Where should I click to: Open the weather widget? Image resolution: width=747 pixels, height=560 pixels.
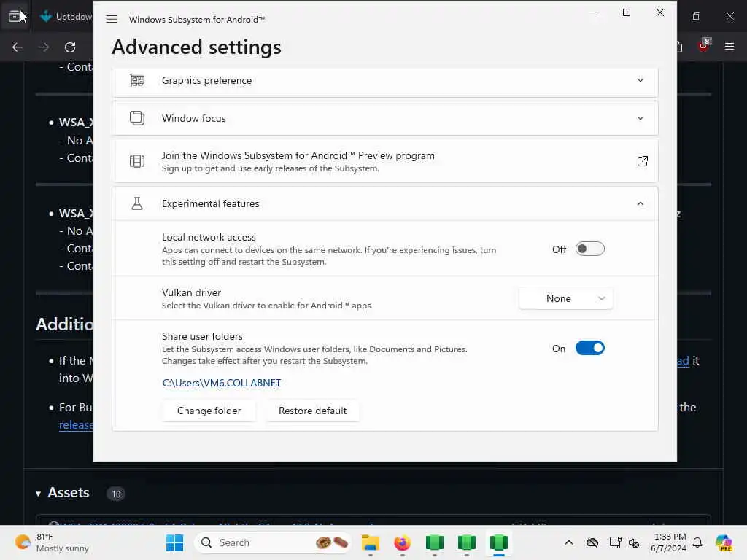[52, 542]
